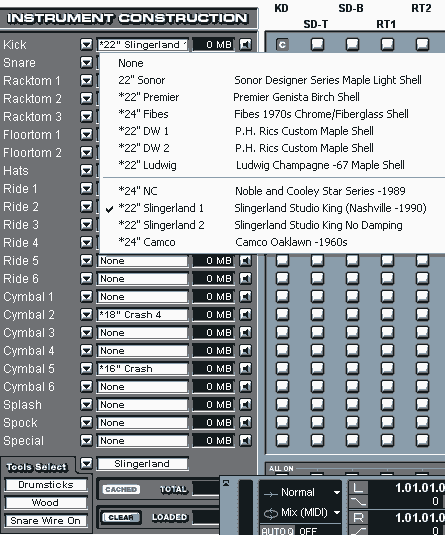Click the CLEAR button
The image size is (445, 535).
121,518
